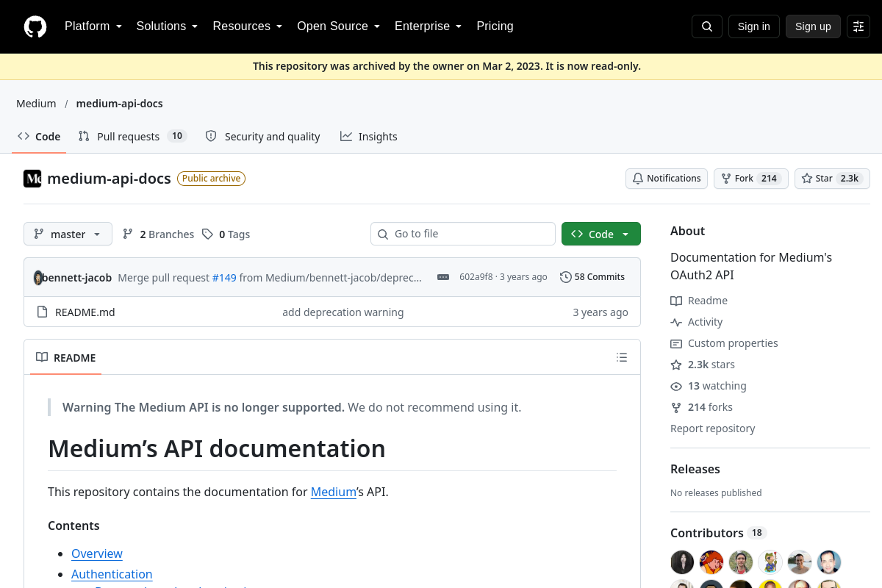Expand commit message ellipsis icon

443,277
